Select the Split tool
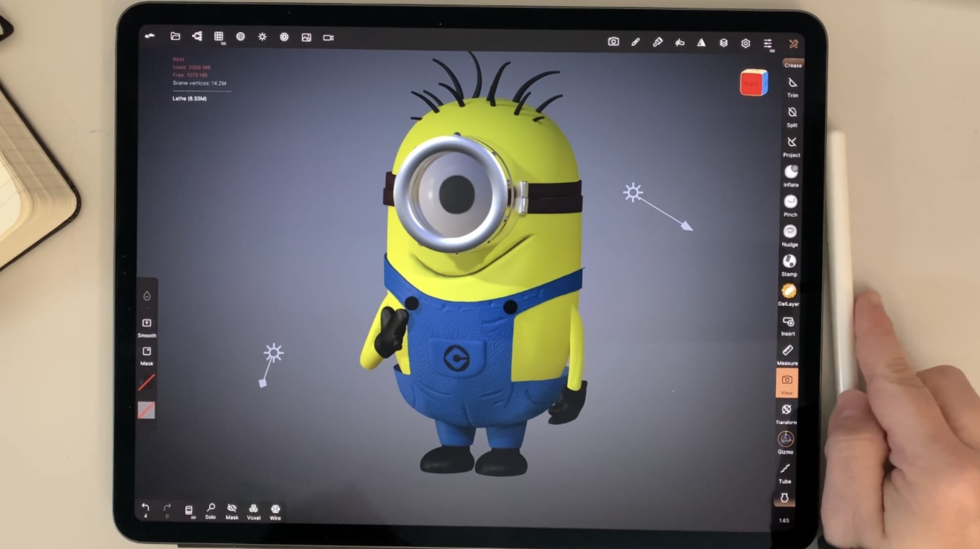Image resolution: width=980 pixels, height=549 pixels. click(x=792, y=113)
